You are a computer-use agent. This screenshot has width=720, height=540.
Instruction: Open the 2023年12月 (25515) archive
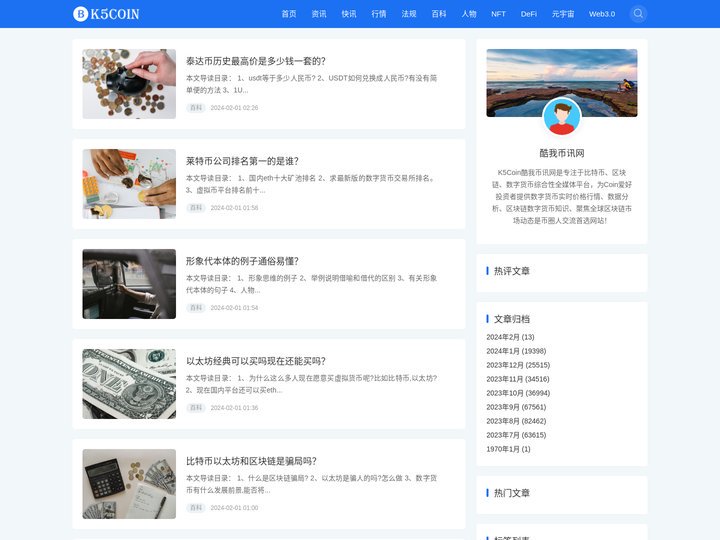[518, 365]
